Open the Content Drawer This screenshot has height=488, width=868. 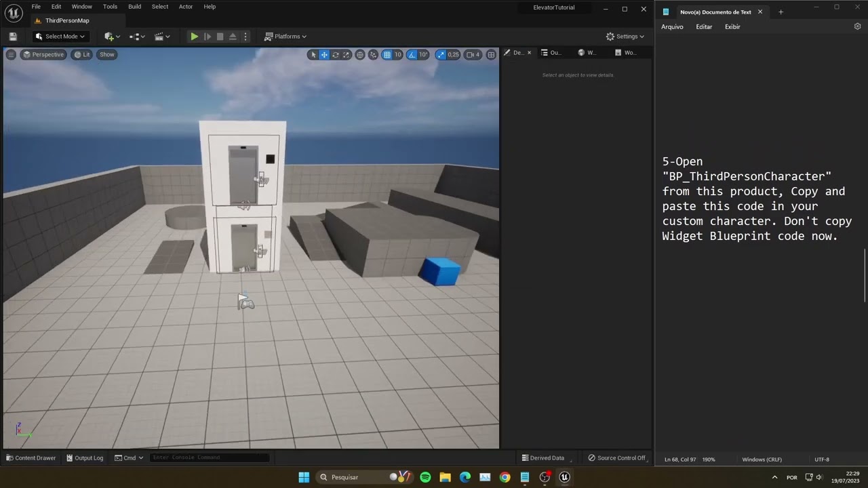[x=31, y=458]
